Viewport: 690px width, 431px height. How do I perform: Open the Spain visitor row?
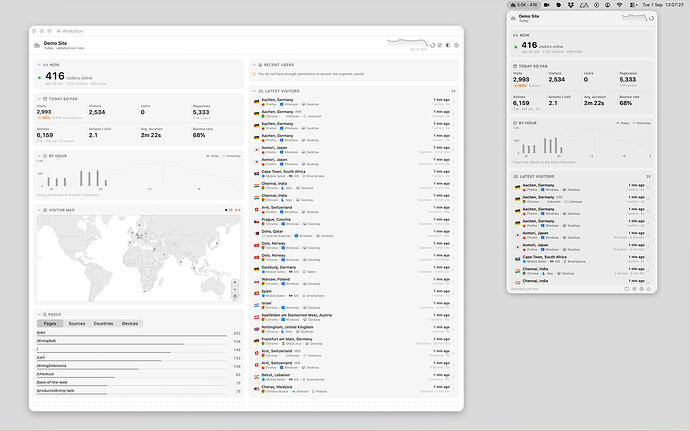coord(353,293)
